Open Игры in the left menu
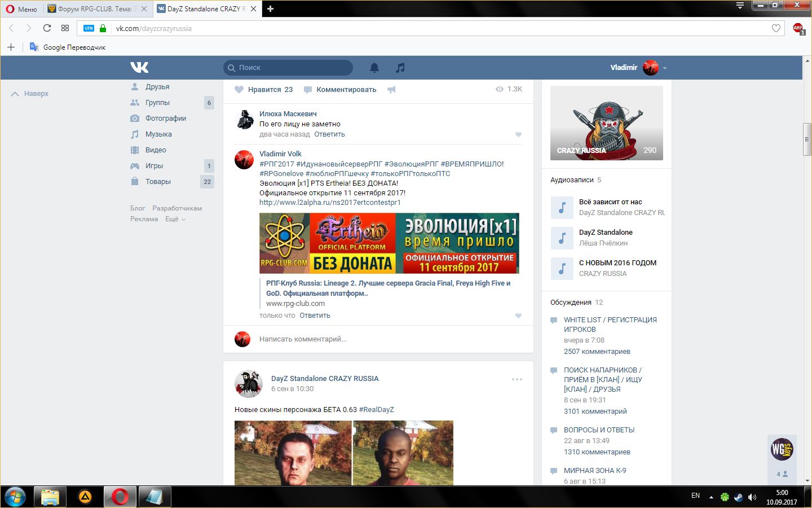The height and width of the screenshot is (508, 812). [154, 166]
